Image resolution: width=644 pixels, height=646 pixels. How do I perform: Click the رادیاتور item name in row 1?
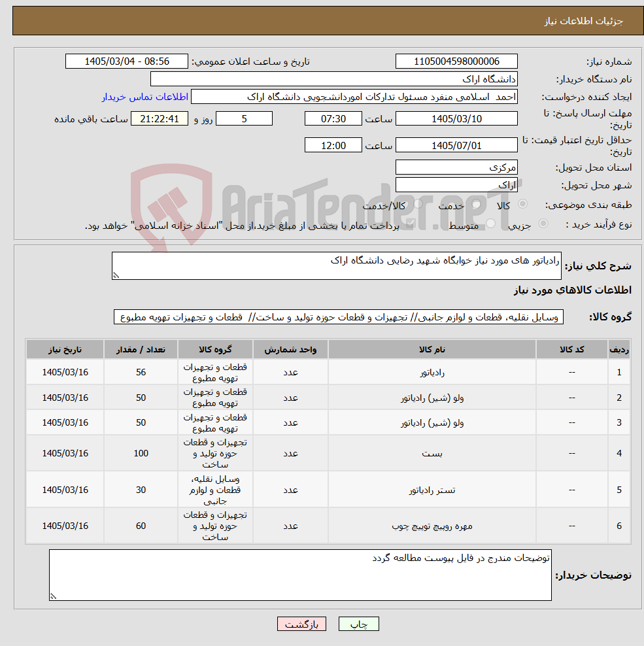click(x=432, y=373)
